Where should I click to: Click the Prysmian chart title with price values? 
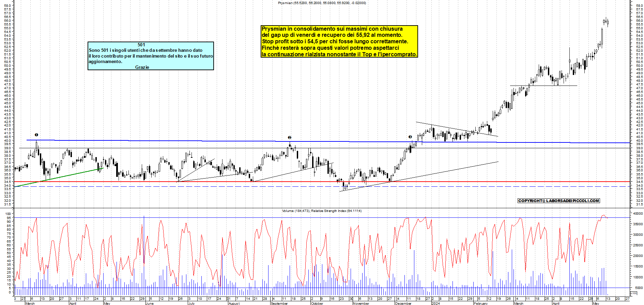[322, 3]
